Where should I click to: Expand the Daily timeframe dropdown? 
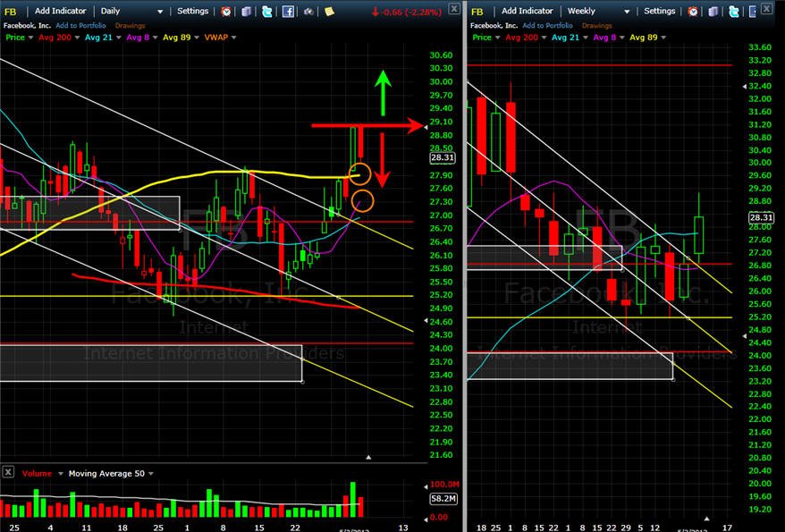tap(160, 12)
